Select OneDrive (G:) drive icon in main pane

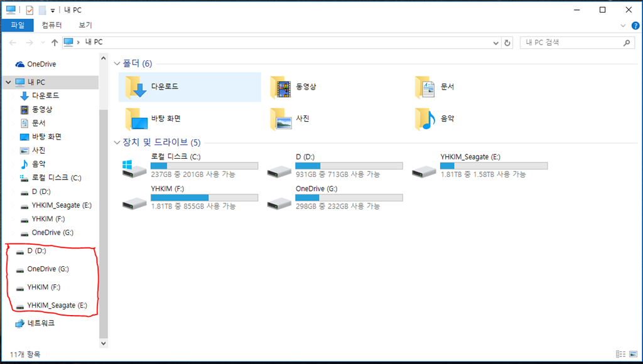point(279,203)
